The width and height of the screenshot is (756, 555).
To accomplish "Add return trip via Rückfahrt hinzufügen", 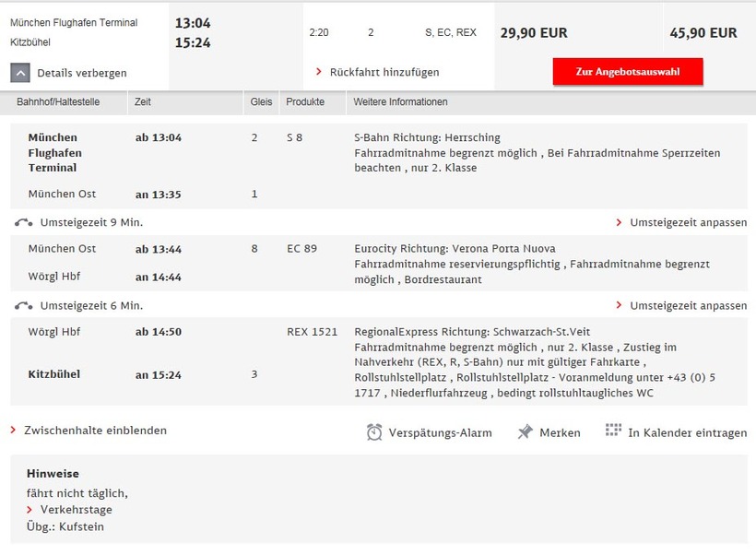I will pyautogui.click(x=384, y=72).
